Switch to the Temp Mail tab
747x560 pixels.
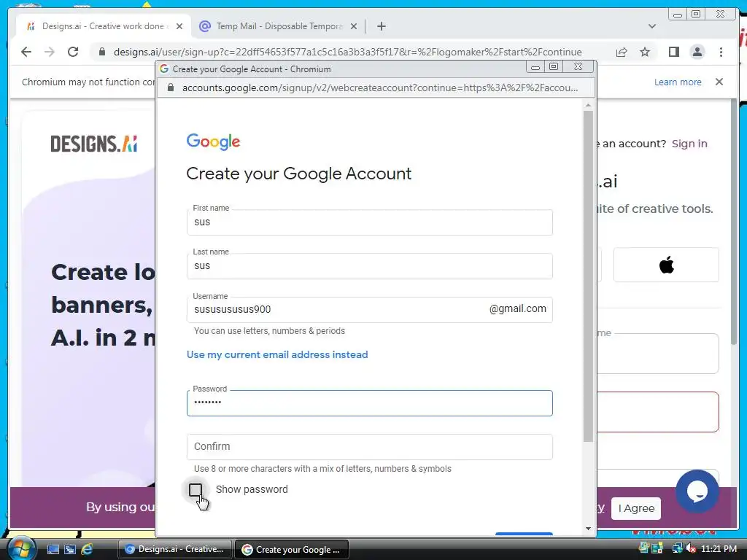pos(278,26)
